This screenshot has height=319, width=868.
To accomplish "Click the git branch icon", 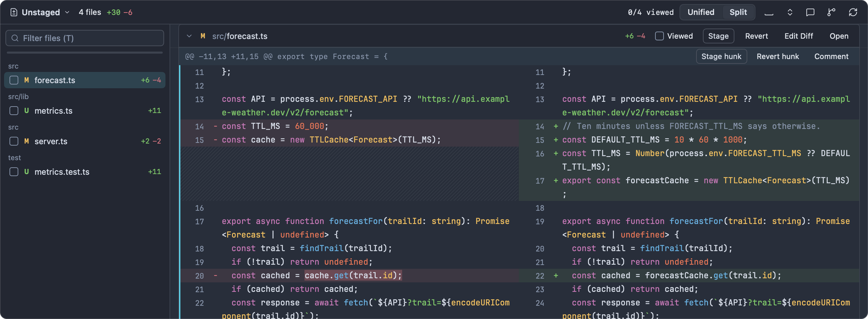I will click(831, 13).
